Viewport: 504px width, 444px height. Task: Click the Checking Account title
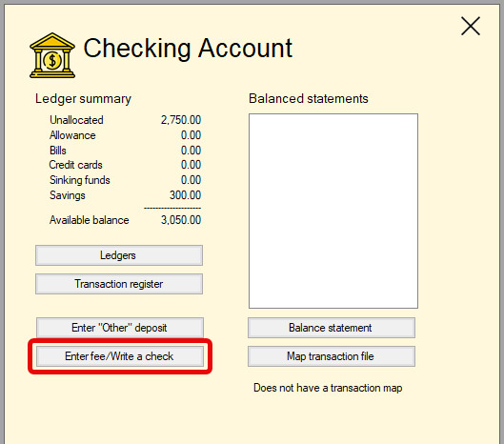click(188, 49)
